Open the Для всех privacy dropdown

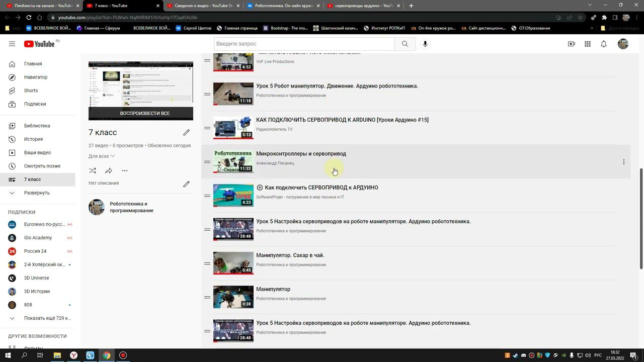pos(102,156)
